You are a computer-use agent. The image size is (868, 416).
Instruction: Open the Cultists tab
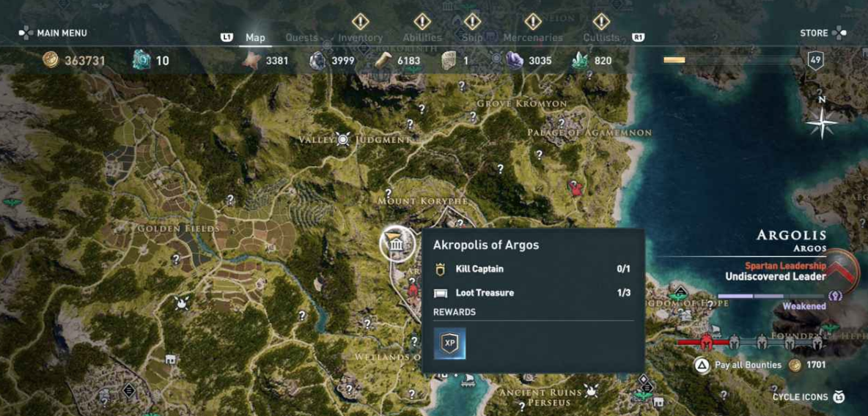click(x=601, y=37)
